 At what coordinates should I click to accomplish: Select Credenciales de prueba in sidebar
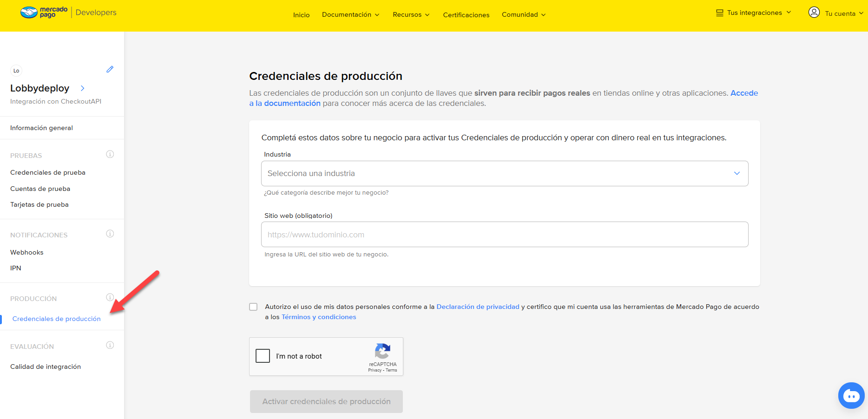tap(48, 172)
